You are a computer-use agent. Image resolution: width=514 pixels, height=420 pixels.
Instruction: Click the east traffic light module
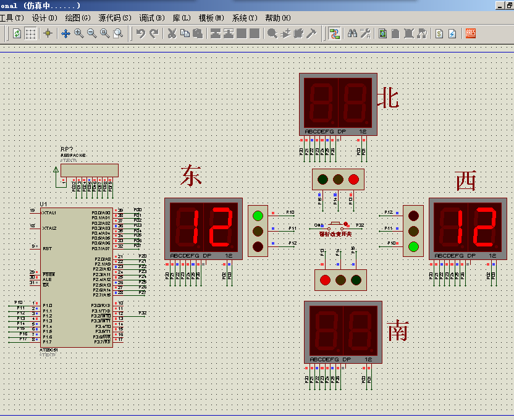[258, 231]
